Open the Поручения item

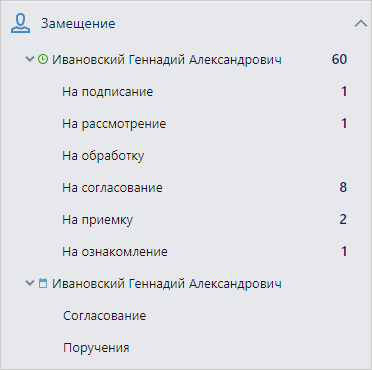point(96,348)
